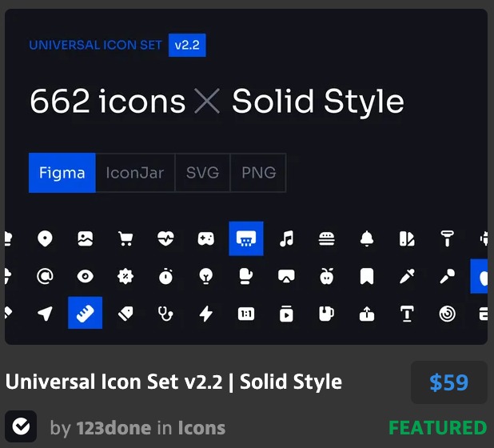Select the music note icon
The height and width of the screenshot is (448, 494).
click(286, 238)
